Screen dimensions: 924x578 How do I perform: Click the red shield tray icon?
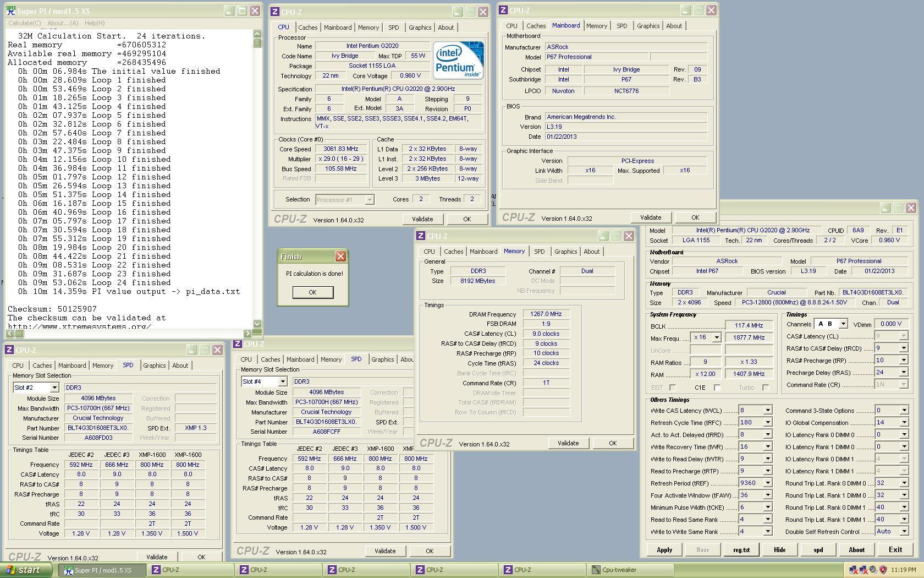(x=883, y=570)
